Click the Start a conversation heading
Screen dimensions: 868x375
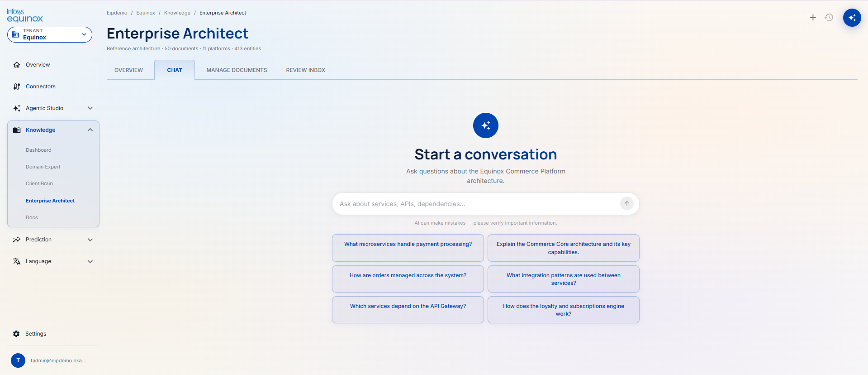click(x=486, y=154)
